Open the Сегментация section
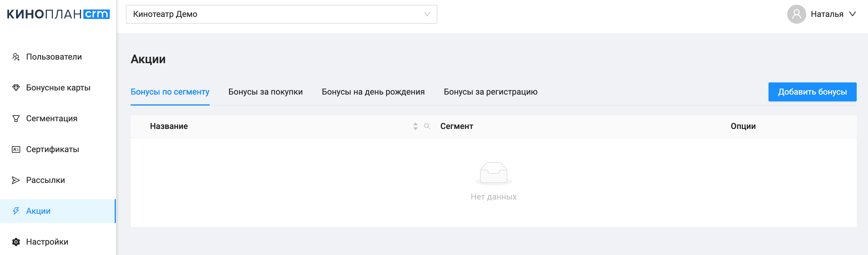 (58, 119)
